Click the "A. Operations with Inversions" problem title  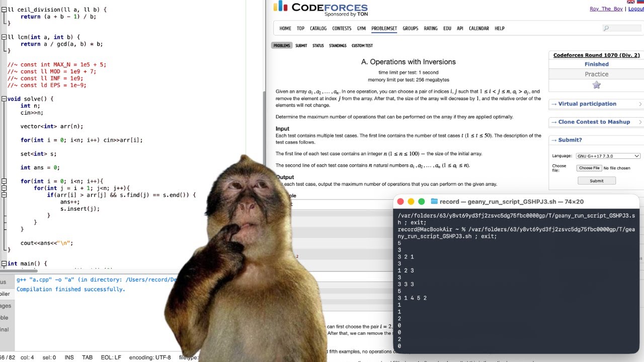click(x=409, y=62)
